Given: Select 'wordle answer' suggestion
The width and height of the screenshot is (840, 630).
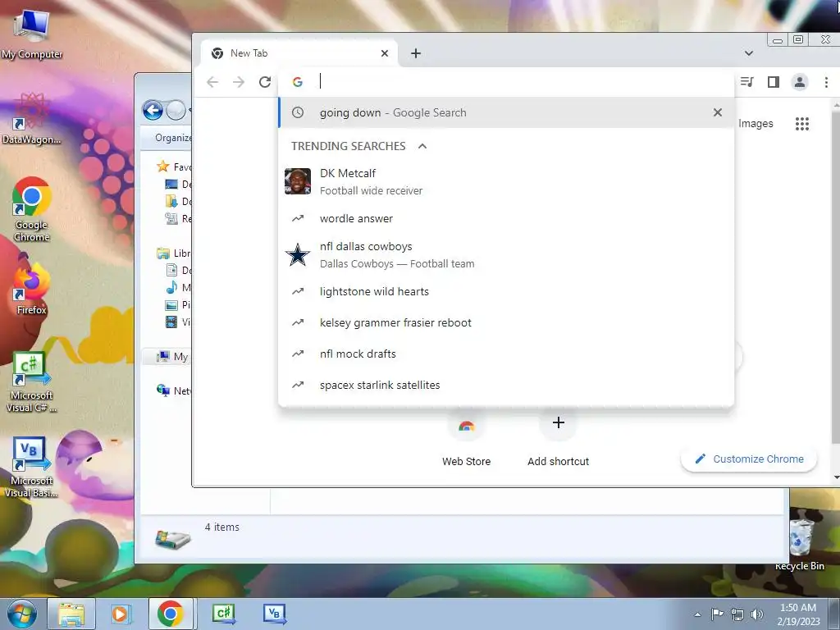Looking at the screenshot, I should click(505, 218).
